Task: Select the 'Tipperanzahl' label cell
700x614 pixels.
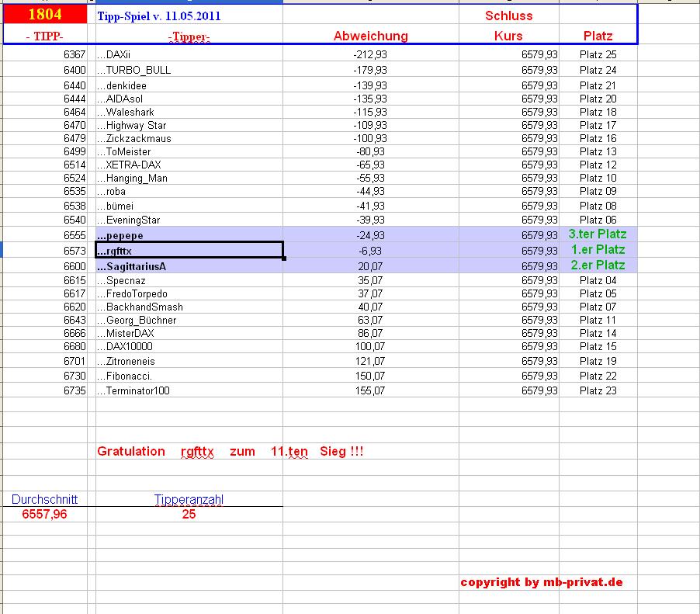Action: pos(189,499)
